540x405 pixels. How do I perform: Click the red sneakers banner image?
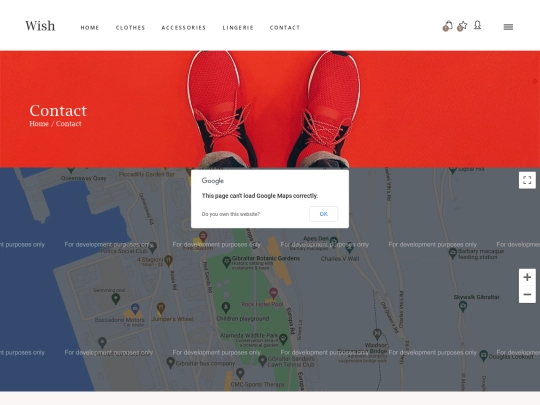[x=270, y=109]
